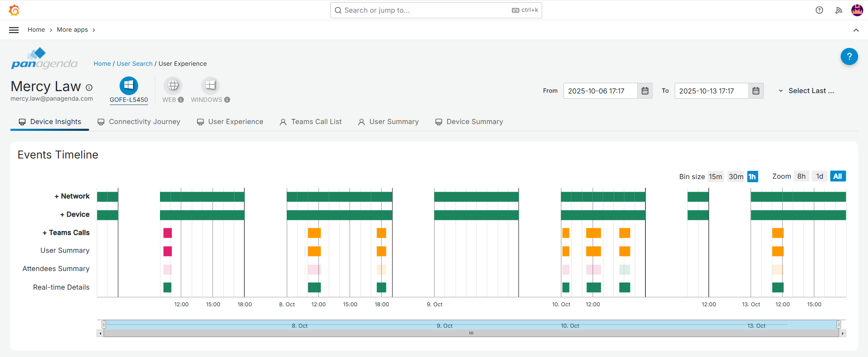The width and height of the screenshot is (868, 357).
Task: Expand the Network timeline row
Action: (72, 197)
